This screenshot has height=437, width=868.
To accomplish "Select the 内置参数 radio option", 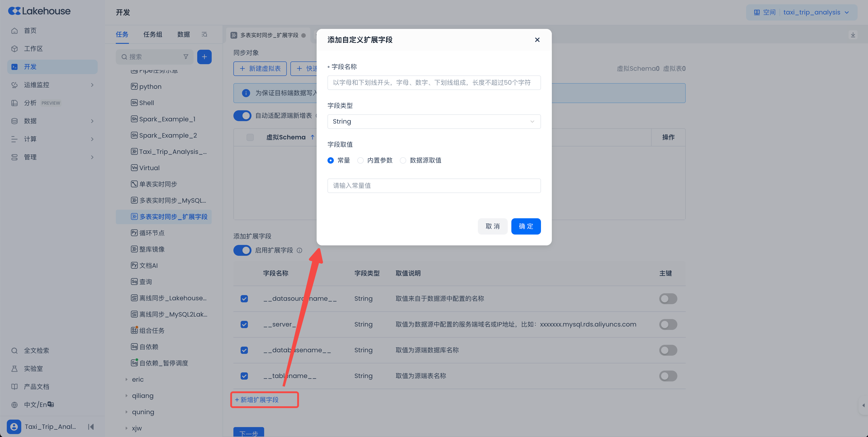I will 360,160.
